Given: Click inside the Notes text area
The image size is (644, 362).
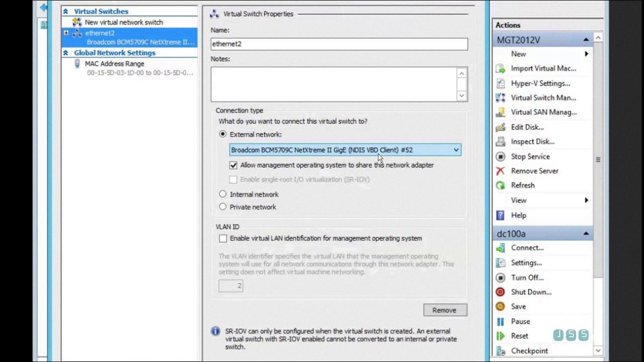Looking at the screenshot, I should point(334,84).
